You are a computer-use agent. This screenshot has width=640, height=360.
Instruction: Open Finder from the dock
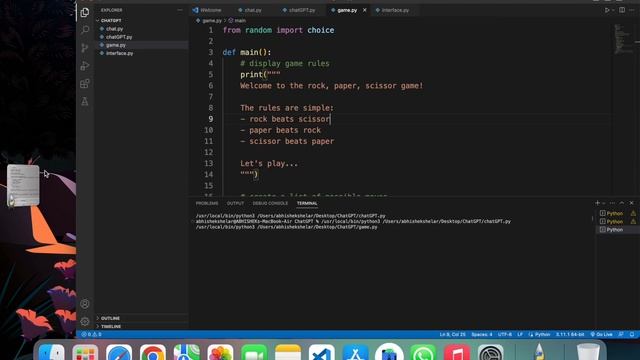51,353
